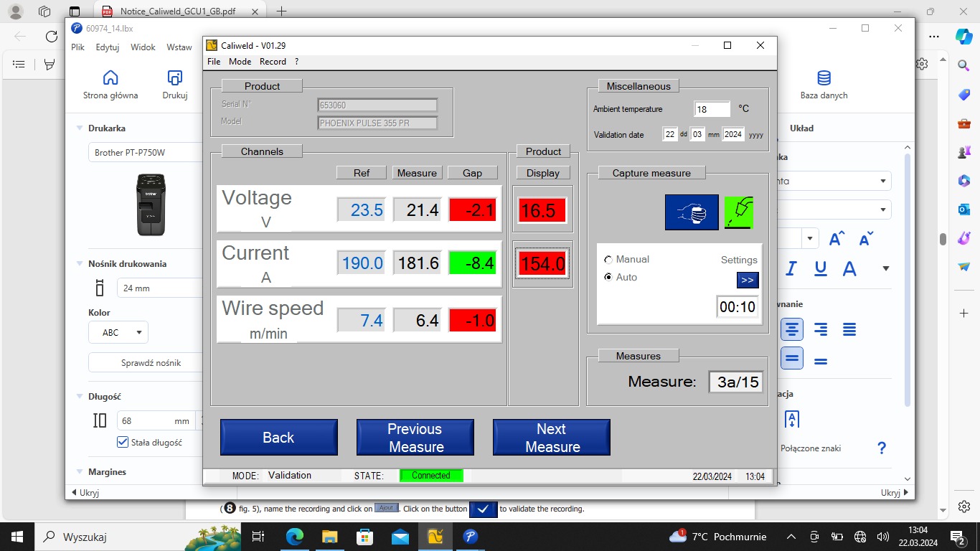This screenshot has width=980, height=551.
Task: Select center text alignment icon
Action: point(792,329)
